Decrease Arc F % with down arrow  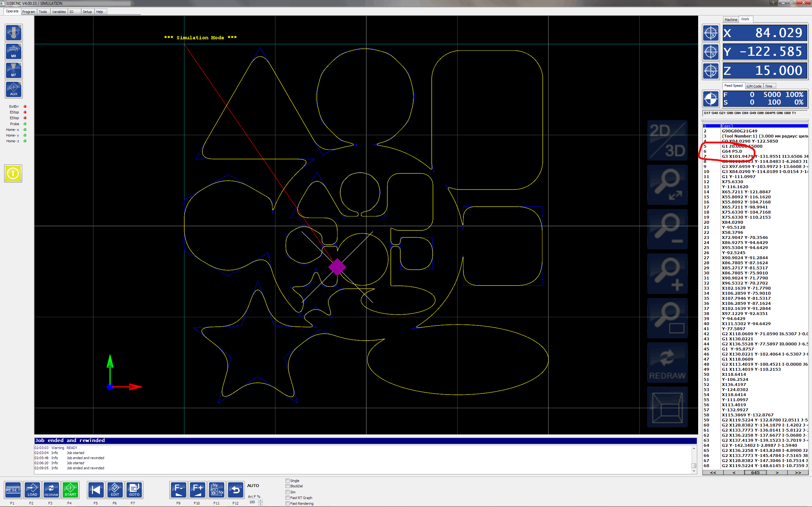[x=261, y=504]
